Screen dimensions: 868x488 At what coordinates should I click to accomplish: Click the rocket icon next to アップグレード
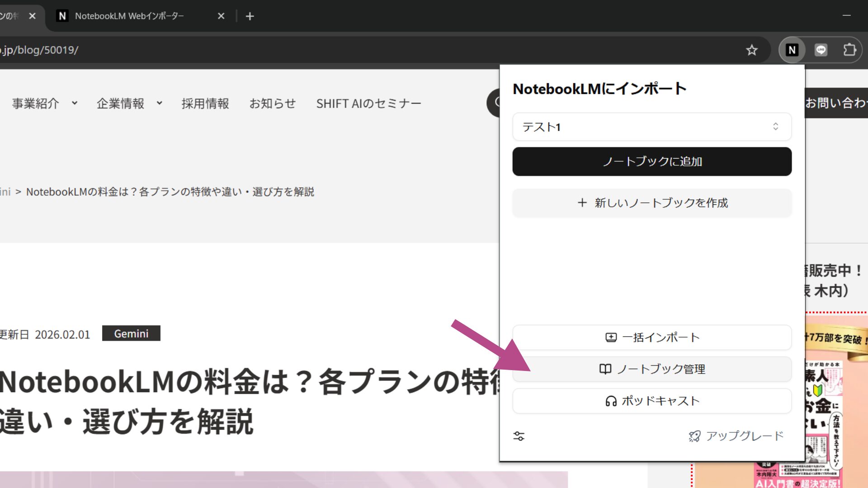pyautogui.click(x=694, y=436)
